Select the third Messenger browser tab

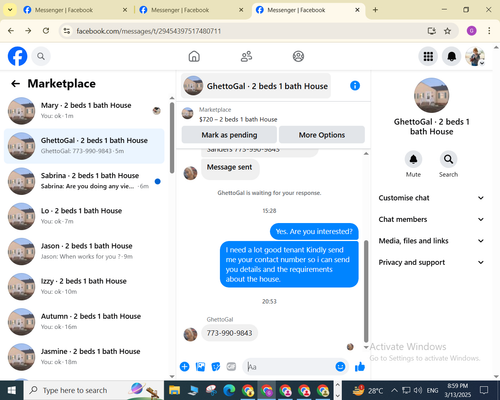tap(308, 10)
